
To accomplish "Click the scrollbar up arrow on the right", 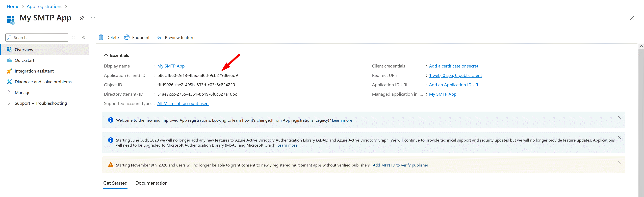I will pos(641,46).
